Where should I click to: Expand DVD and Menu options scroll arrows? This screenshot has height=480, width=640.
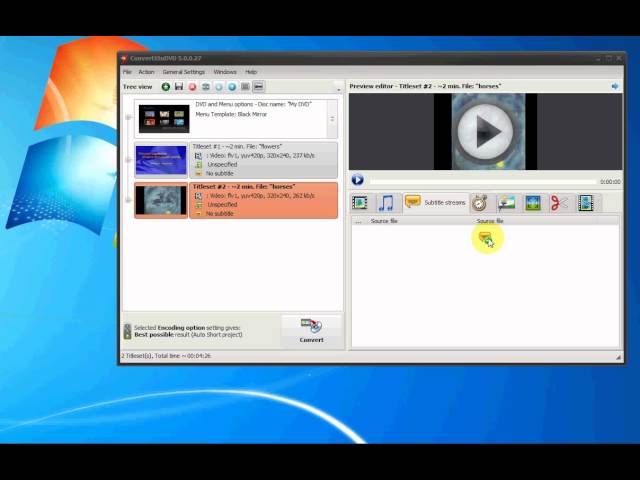point(332,118)
